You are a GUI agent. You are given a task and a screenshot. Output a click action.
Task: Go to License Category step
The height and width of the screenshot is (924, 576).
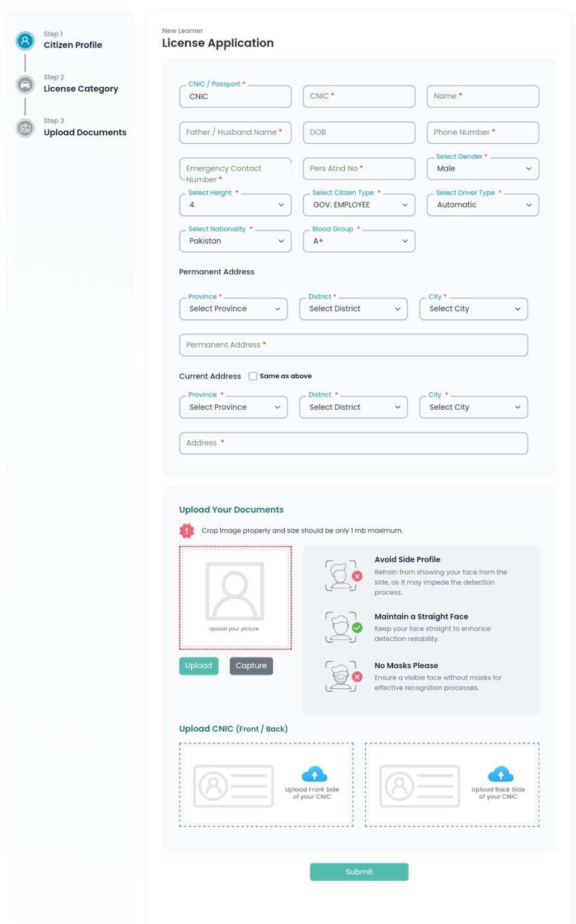[x=81, y=88]
